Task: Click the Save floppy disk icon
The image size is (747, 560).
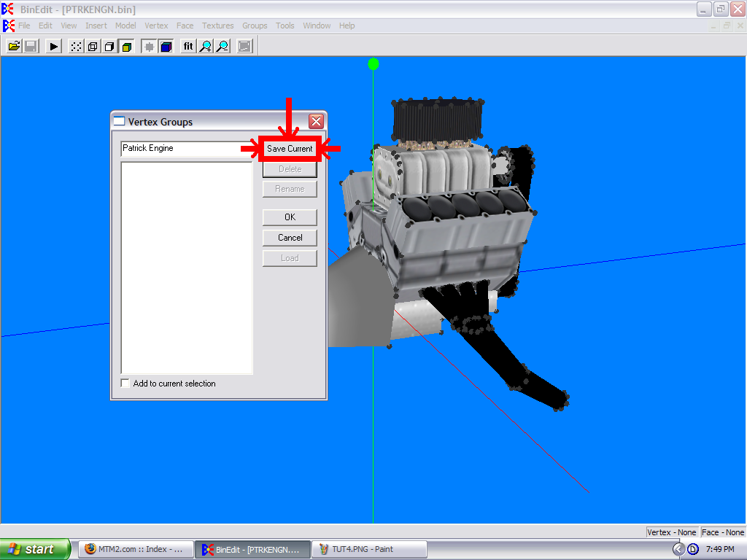Action: (31, 46)
